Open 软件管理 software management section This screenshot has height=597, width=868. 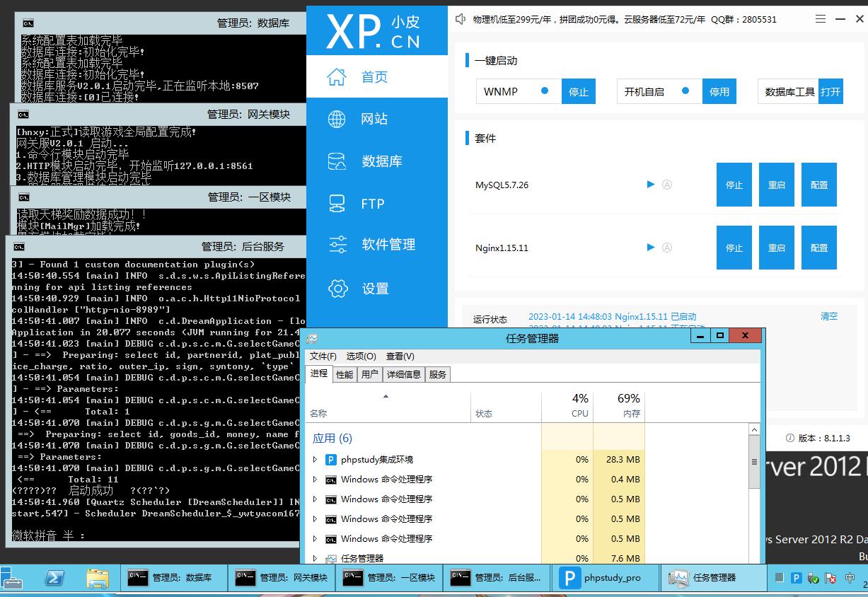(x=376, y=245)
